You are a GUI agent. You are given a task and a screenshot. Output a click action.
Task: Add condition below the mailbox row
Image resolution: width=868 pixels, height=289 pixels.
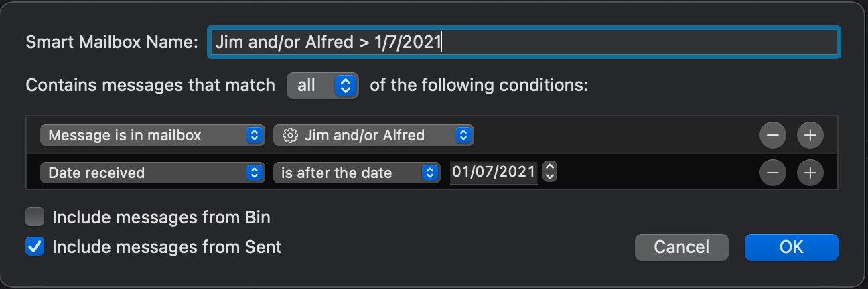pyautogui.click(x=810, y=135)
